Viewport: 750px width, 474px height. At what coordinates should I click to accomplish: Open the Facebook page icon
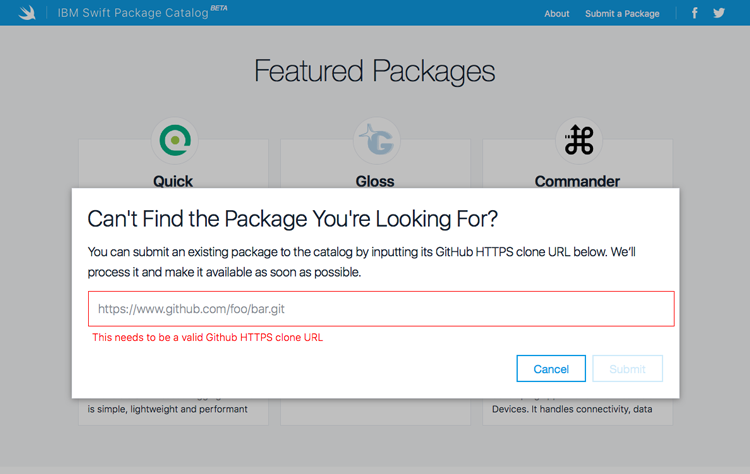[695, 13]
